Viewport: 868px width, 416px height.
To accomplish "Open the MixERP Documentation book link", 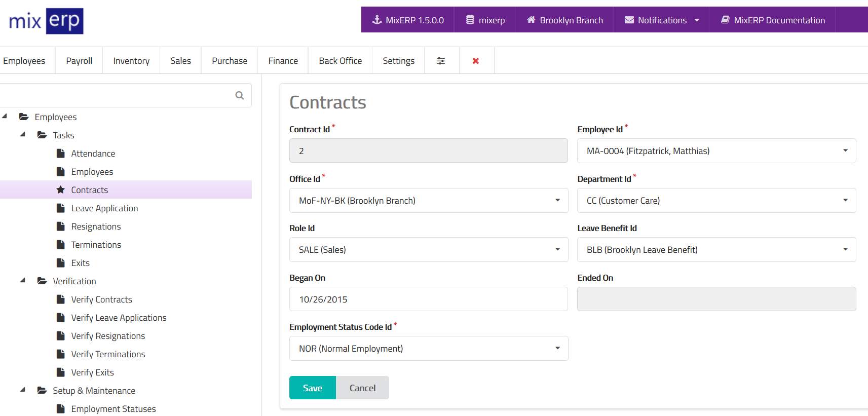I will pyautogui.click(x=773, y=20).
